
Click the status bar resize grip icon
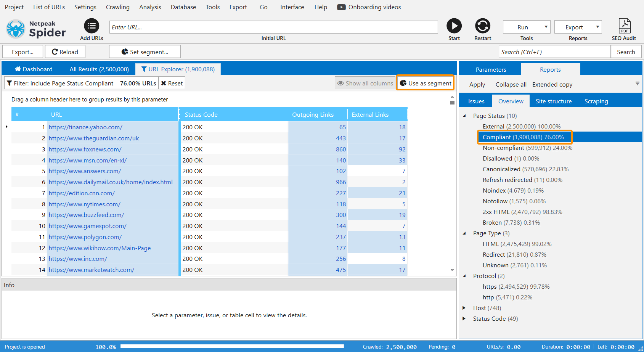641,349
